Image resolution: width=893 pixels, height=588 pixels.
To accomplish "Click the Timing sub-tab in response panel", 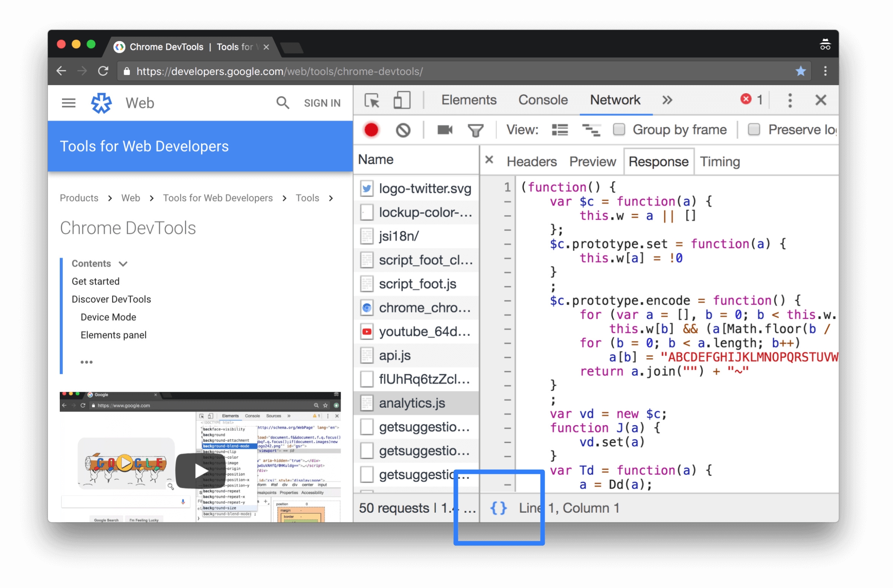I will pyautogui.click(x=720, y=162).
